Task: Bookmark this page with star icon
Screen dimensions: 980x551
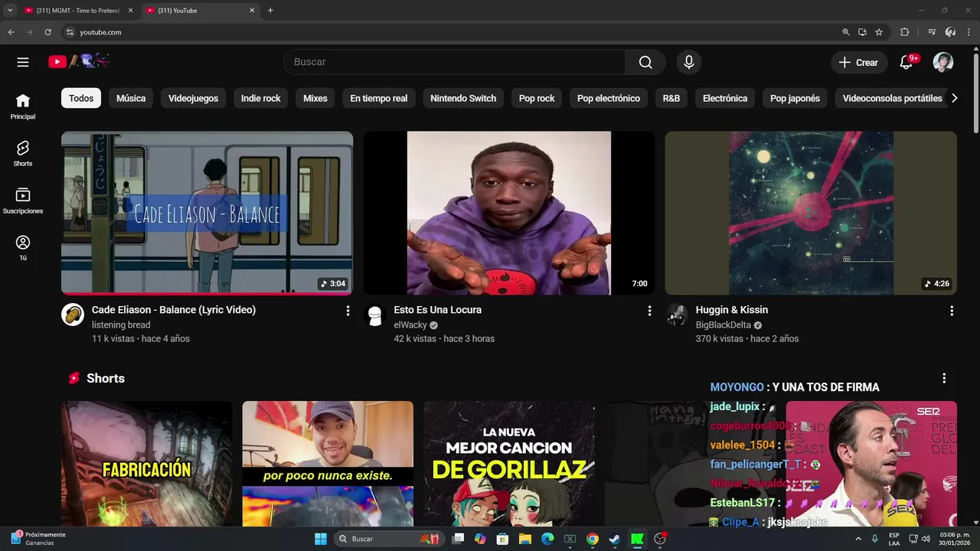Action: pos(879,32)
